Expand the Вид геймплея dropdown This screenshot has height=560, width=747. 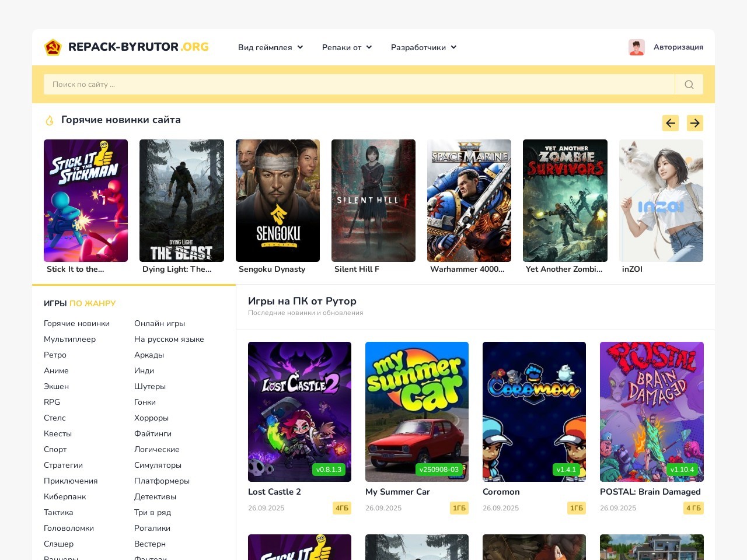pyautogui.click(x=270, y=47)
